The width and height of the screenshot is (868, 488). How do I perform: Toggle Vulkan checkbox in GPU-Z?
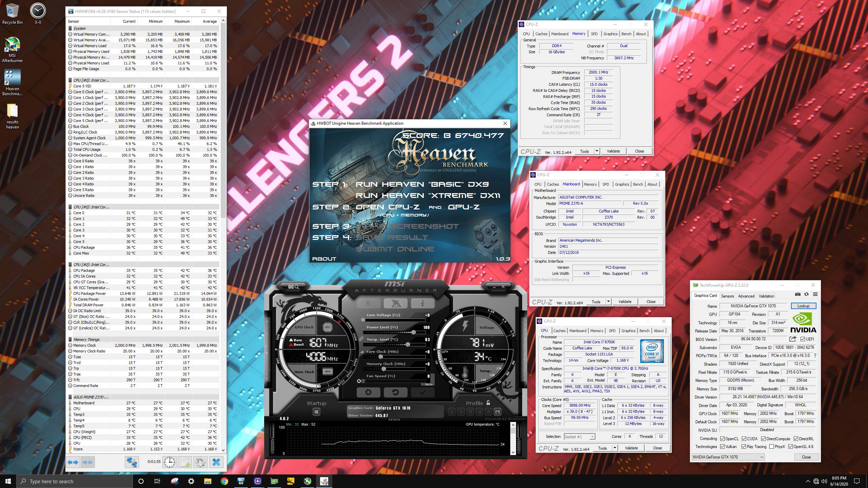(722, 447)
